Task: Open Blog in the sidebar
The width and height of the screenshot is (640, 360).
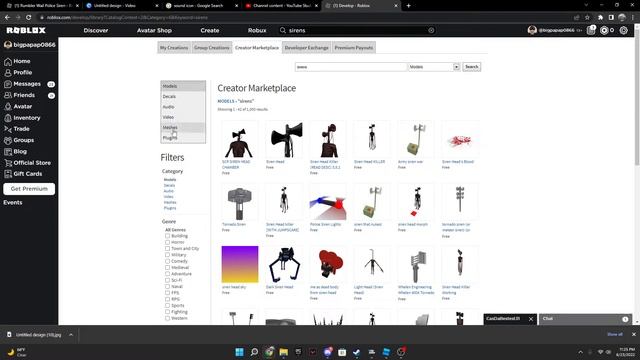Action: point(20,151)
